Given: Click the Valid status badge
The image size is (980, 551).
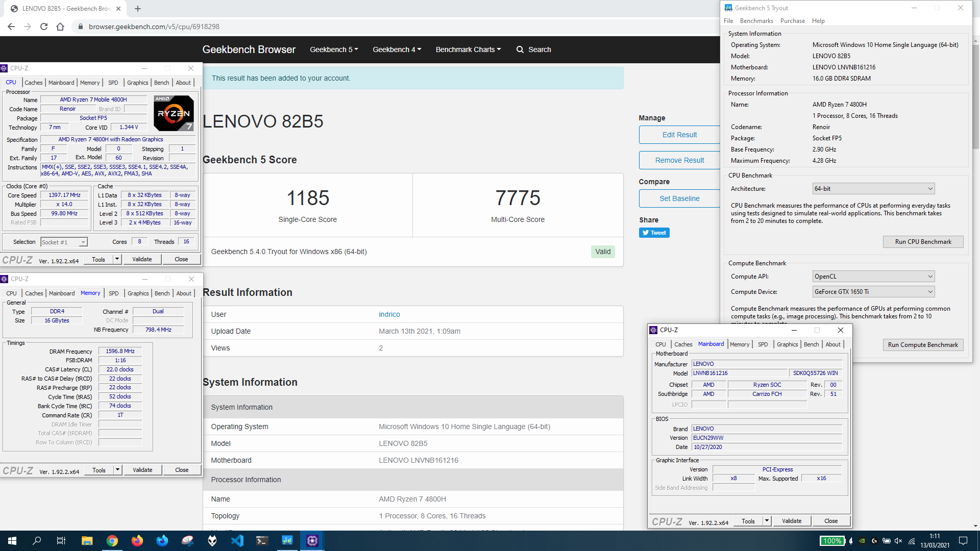Looking at the screenshot, I should 603,252.
